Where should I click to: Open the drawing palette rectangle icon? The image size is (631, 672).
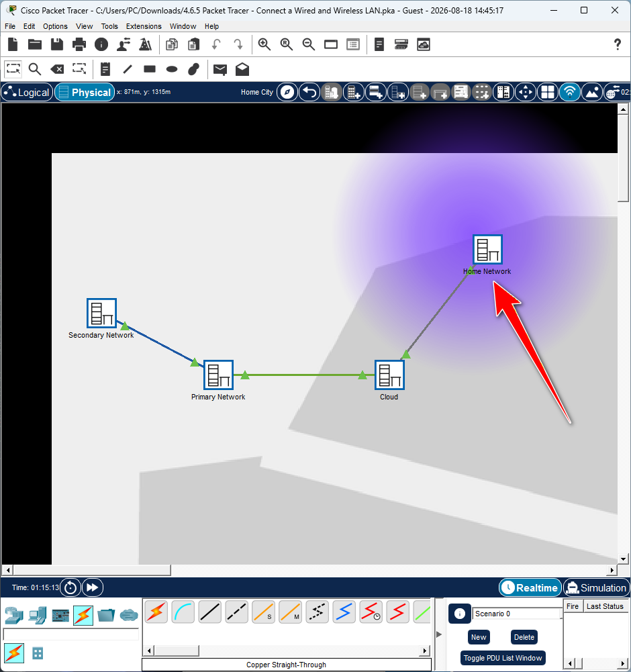(x=331, y=44)
